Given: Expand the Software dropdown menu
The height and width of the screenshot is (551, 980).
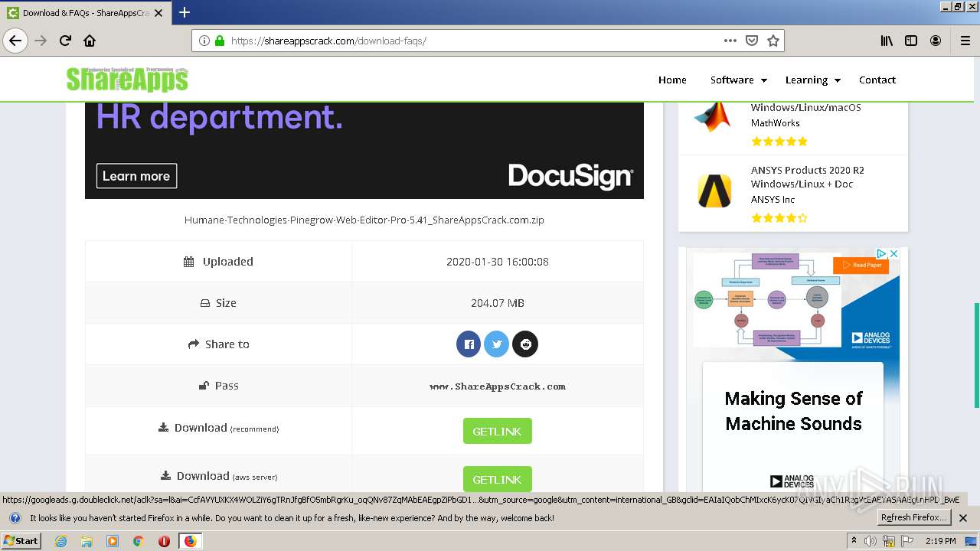Looking at the screenshot, I should point(738,80).
